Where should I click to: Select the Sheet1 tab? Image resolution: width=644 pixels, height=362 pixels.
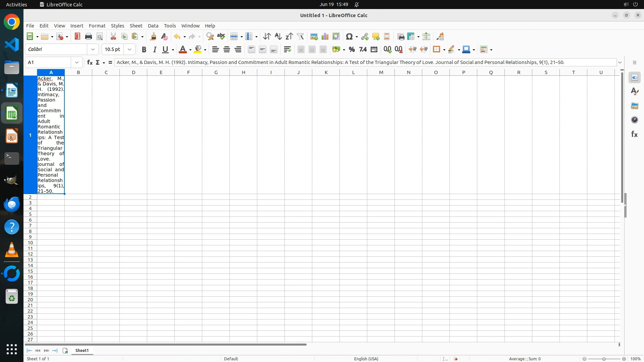click(82, 350)
